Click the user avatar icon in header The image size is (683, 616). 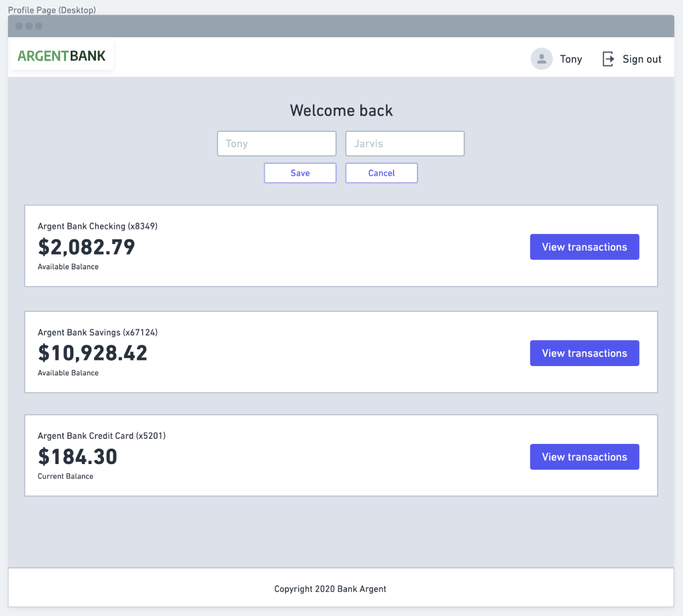click(x=541, y=59)
